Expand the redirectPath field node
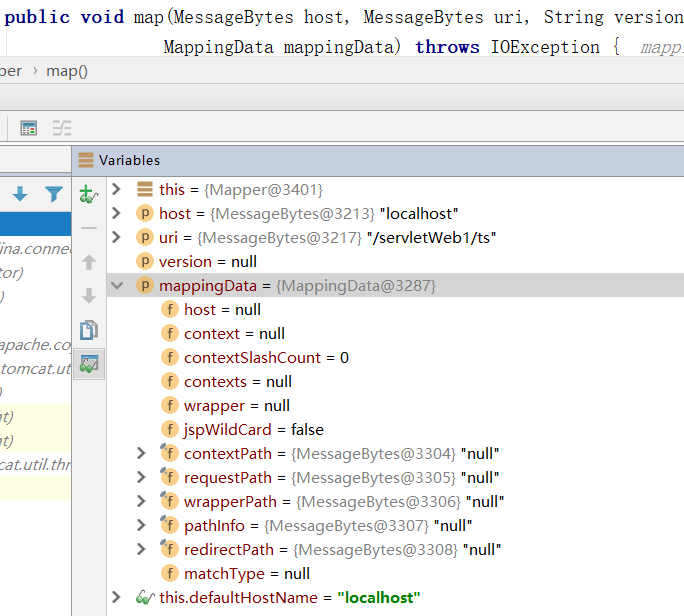684x616 pixels. 141,549
